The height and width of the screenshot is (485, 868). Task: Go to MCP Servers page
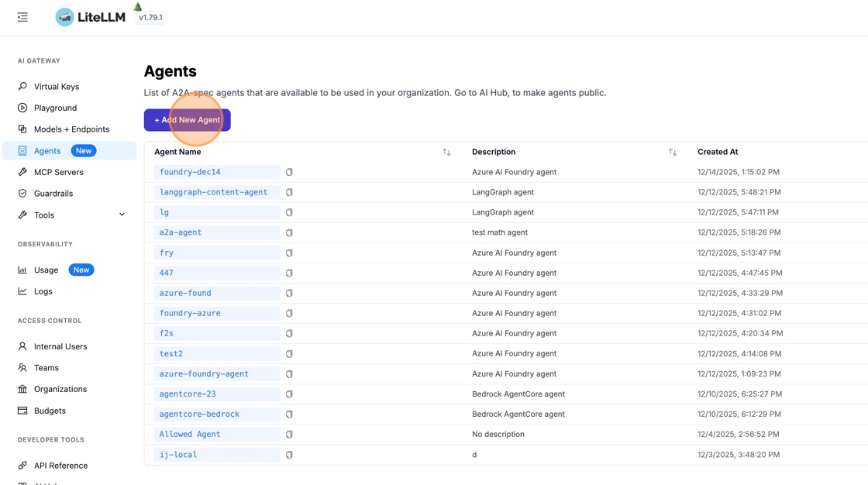(x=58, y=172)
